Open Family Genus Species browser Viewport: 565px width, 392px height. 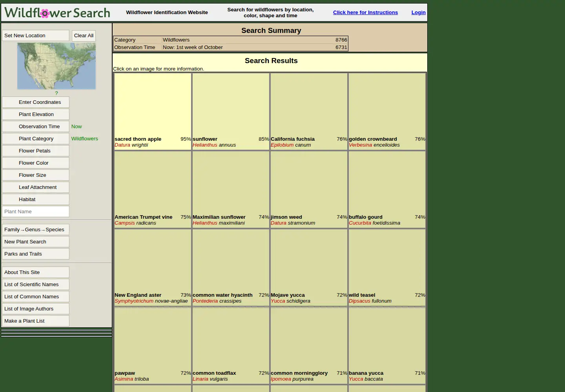[36, 230]
